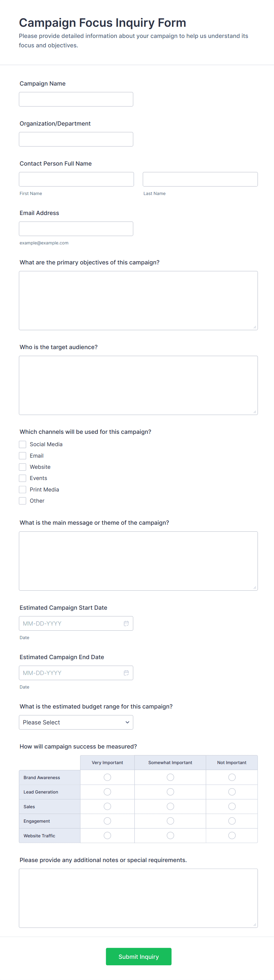Check the Website checkbox

[x=22, y=467]
